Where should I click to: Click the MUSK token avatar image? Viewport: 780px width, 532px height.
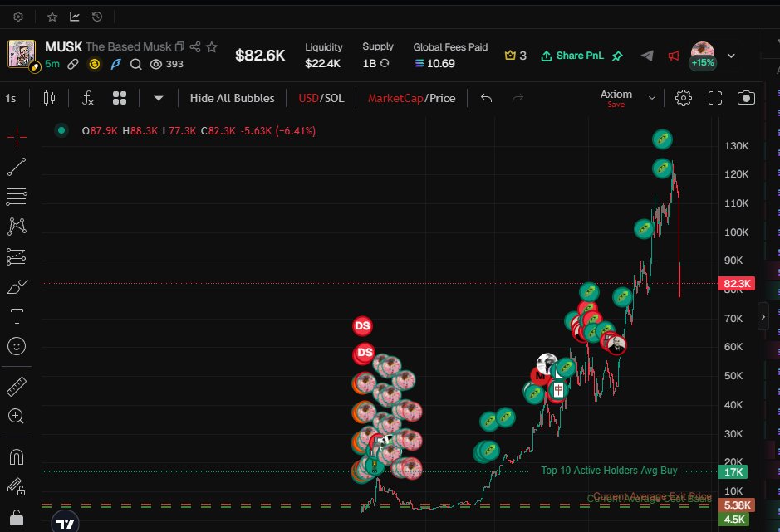pos(22,54)
